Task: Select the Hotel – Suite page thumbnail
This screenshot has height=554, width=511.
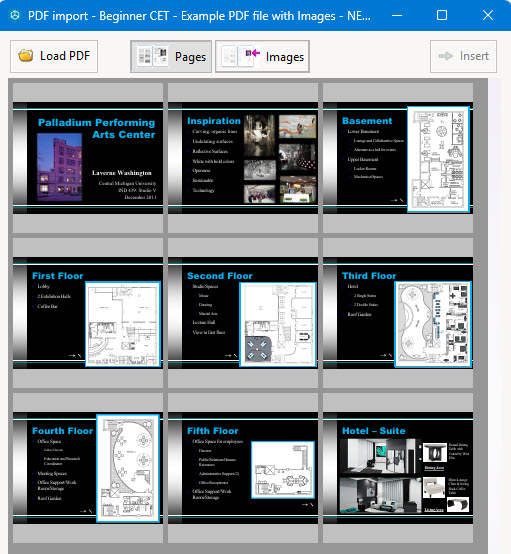Action: (x=398, y=468)
